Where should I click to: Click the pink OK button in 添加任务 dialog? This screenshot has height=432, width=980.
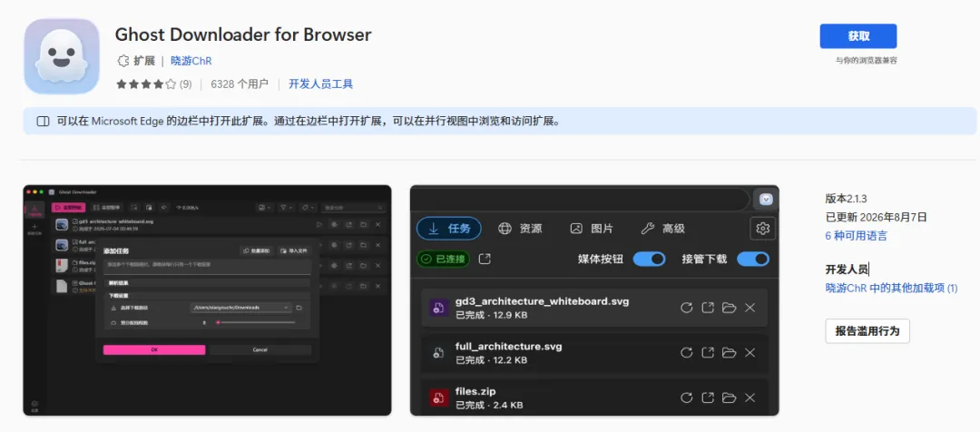pos(153,349)
